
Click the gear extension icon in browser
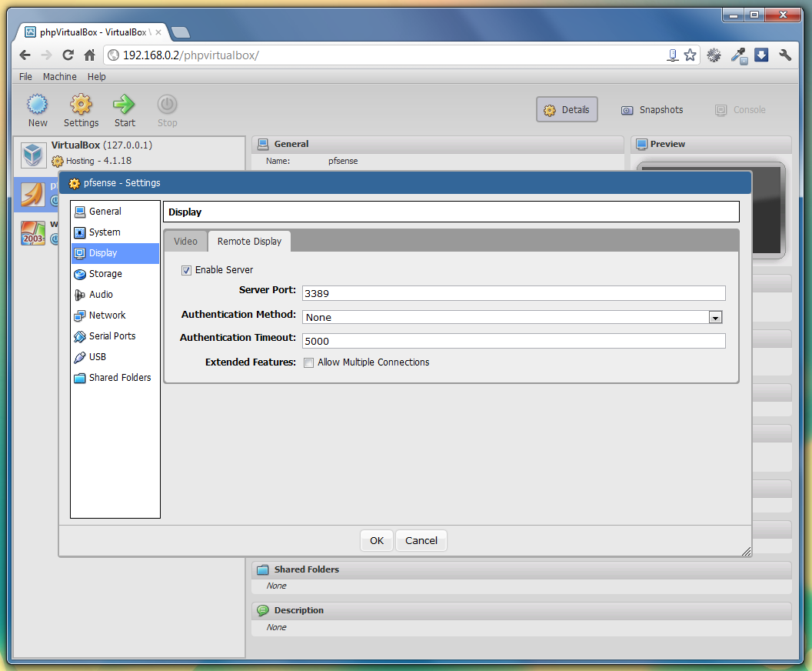pyautogui.click(x=714, y=55)
